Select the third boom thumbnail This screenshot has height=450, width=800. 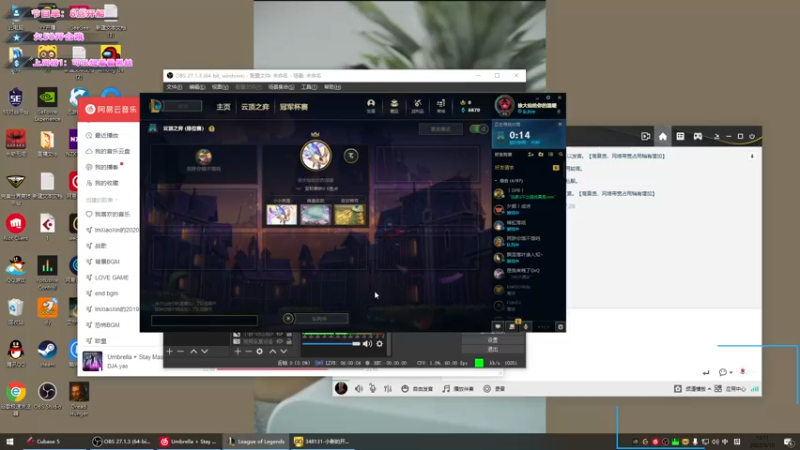(350, 214)
